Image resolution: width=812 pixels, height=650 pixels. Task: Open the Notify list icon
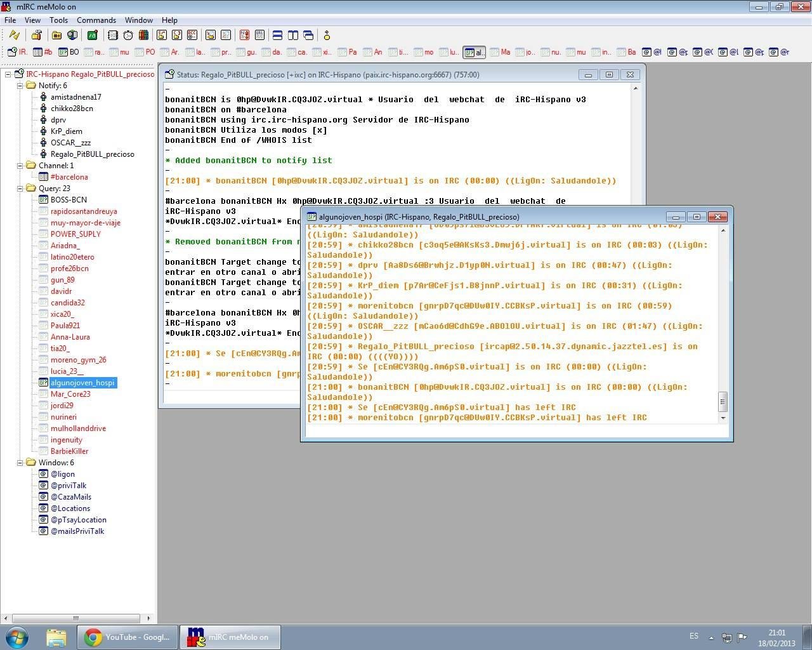tap(246, 35)
